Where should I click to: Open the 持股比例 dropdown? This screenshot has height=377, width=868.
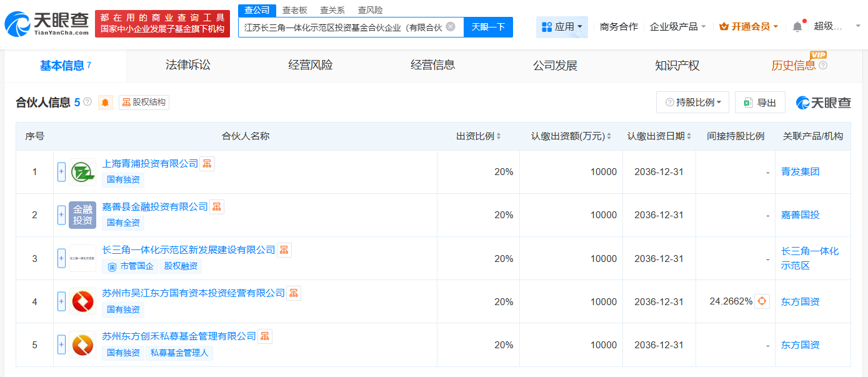(x=692, y=102)
